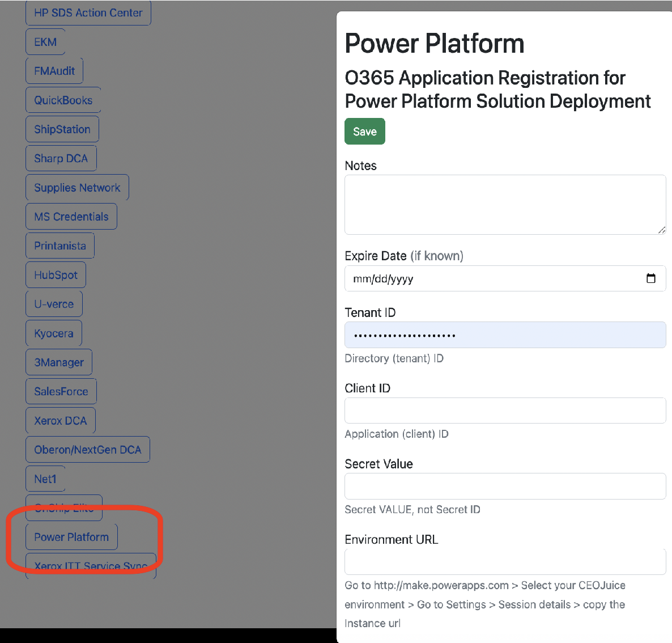Select the Power Platform button in the list

click(71, 537)
